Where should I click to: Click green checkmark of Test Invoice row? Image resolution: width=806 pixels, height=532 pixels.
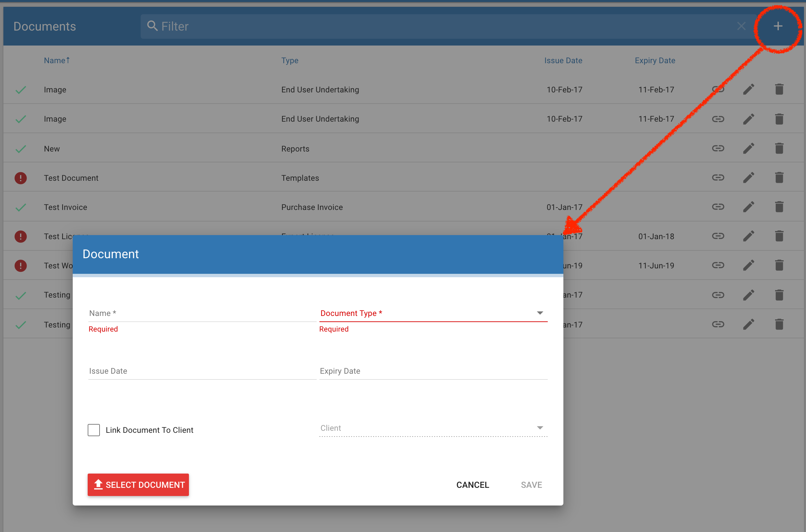[21, 207]
